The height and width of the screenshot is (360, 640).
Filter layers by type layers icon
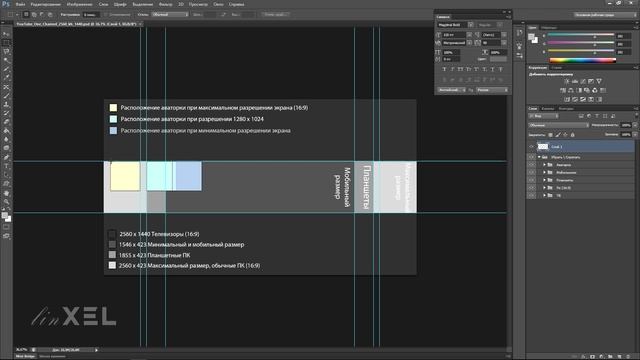[597, 116]
